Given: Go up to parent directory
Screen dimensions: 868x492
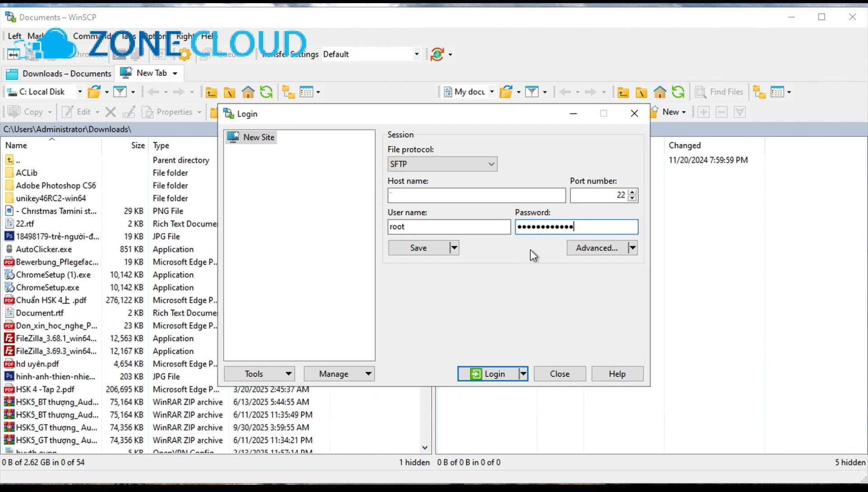Looking at the screenshot, I should pos(211,92).
